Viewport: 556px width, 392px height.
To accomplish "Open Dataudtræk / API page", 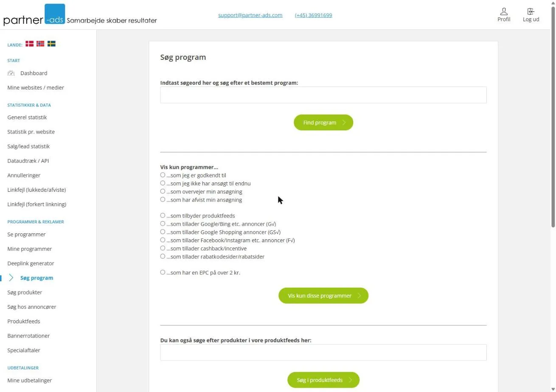I will click(x=28, y=161).
